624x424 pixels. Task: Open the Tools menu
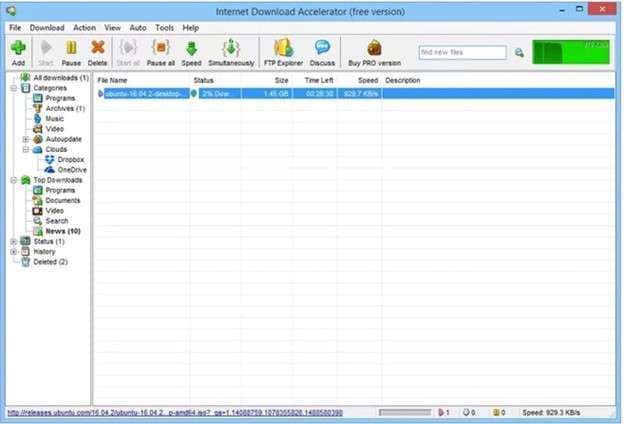(164, 28)
